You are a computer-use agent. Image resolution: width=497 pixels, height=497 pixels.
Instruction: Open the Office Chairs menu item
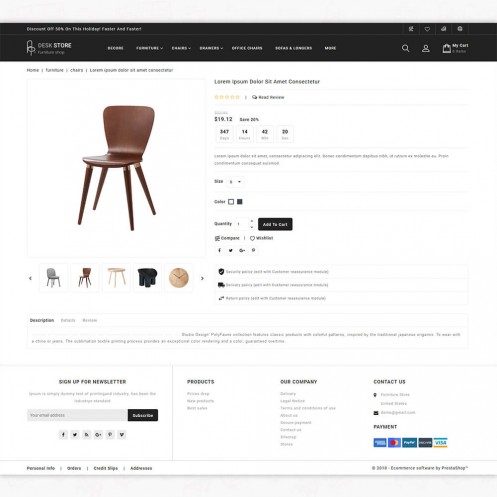click(x=247, y=48)
